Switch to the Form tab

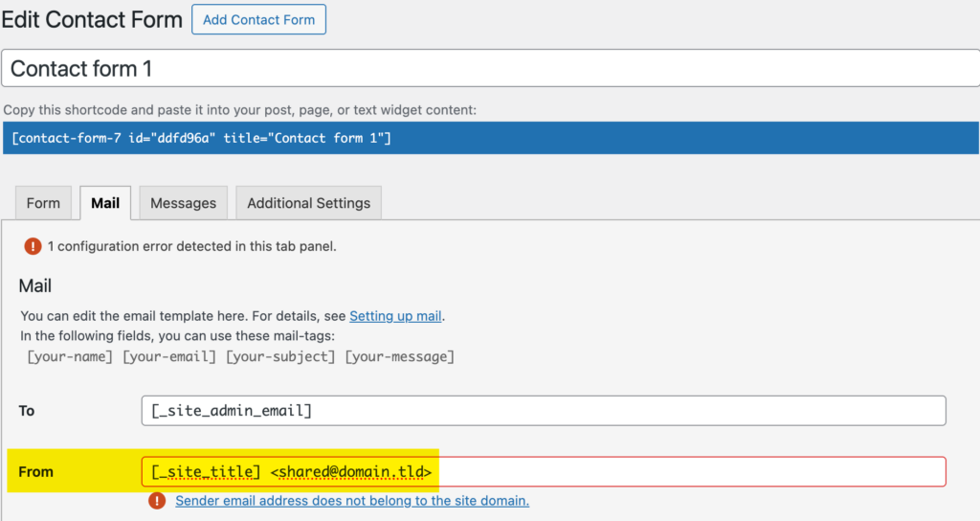43,203
